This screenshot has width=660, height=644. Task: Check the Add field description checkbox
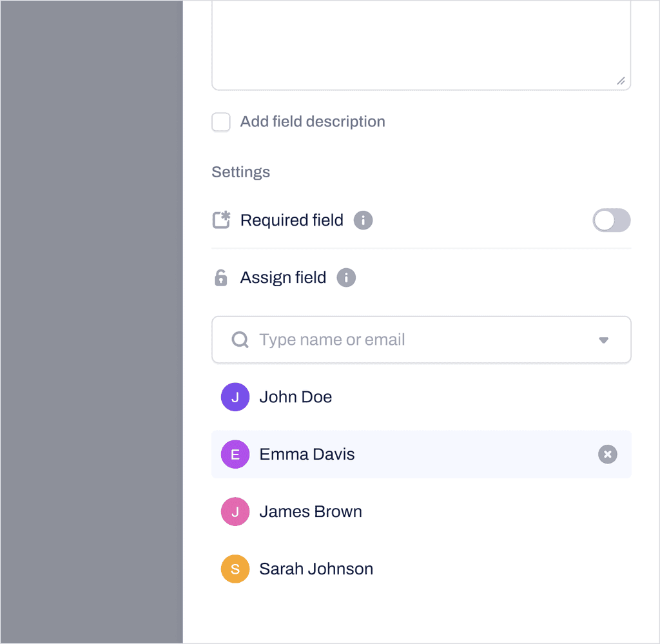[220, 122]
